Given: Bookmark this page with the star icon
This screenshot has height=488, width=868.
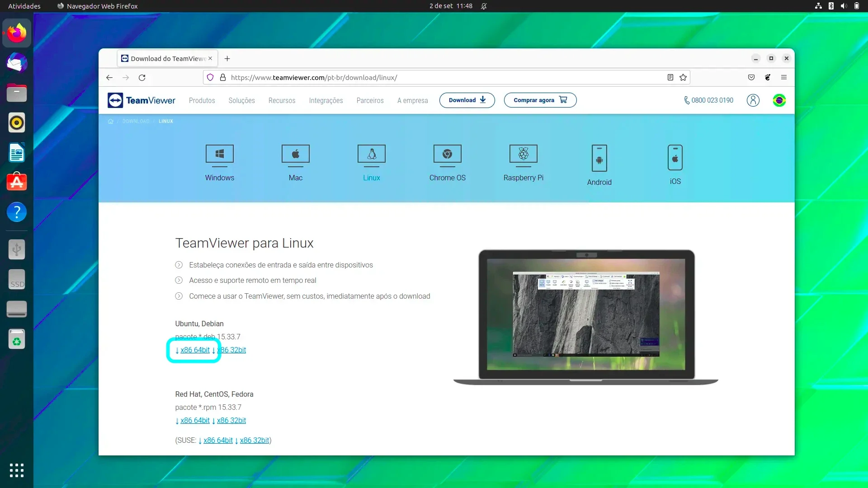Looking at the screenshot, I should pyautogui.click(x=683, y=78).
